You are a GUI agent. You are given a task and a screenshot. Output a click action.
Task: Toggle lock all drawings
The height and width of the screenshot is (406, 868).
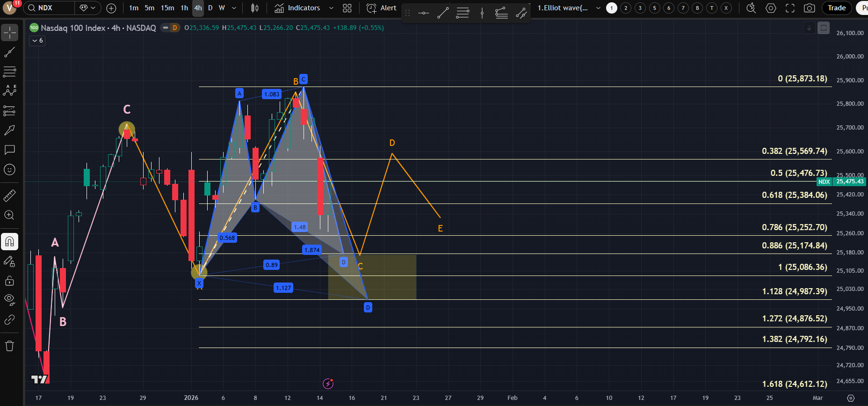pyautogui.click(x=10, y=281)
